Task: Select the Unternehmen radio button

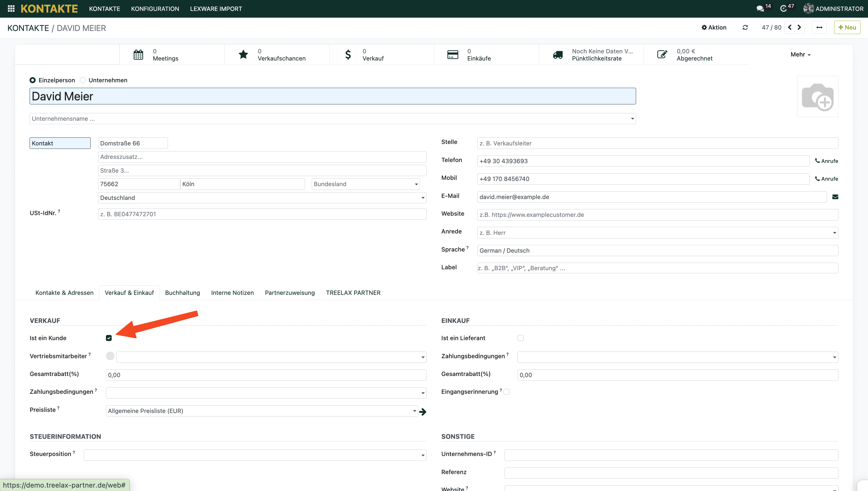Action: click(x=83, y=80)
